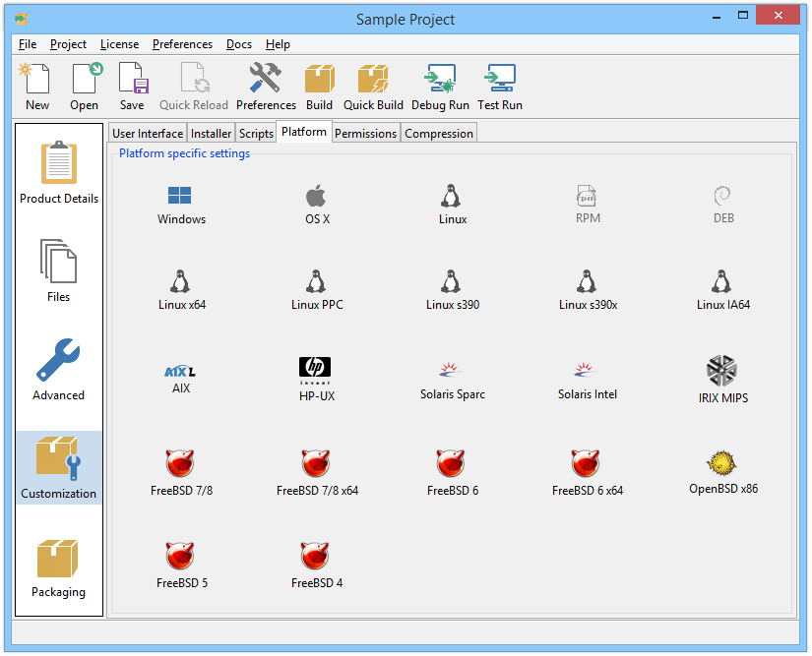The width and height of the screenshot is (812, 656).
Task: Select the HP-UX platform icon
Action: tap(316, 374)
